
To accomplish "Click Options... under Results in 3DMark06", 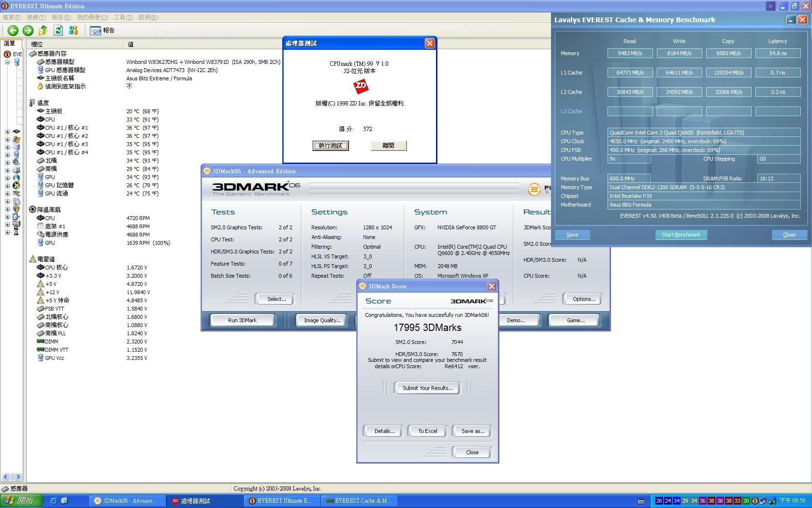I will pyautogui.click(x=584, y=299).
